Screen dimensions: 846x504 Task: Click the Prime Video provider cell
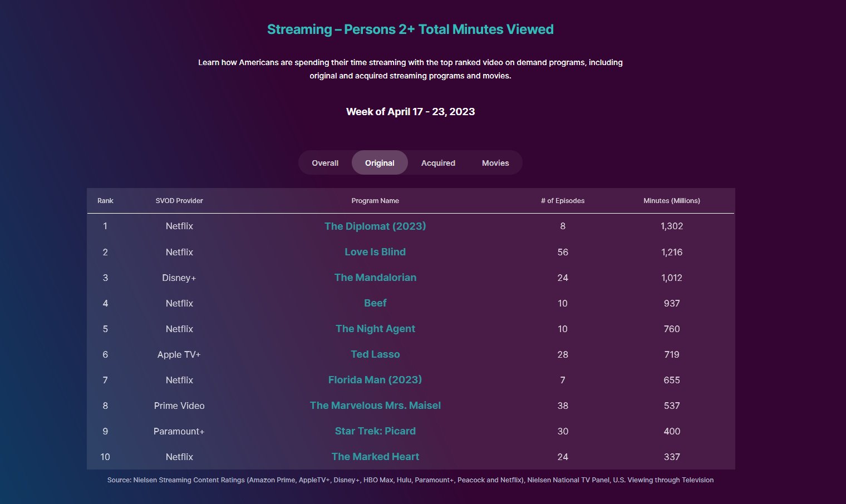(x=179, y=406)
